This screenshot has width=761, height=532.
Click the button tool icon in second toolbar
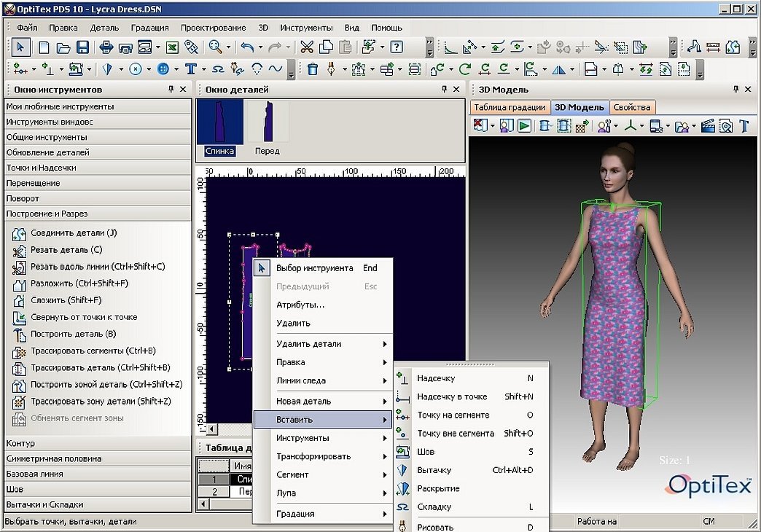tap(163, 69)
